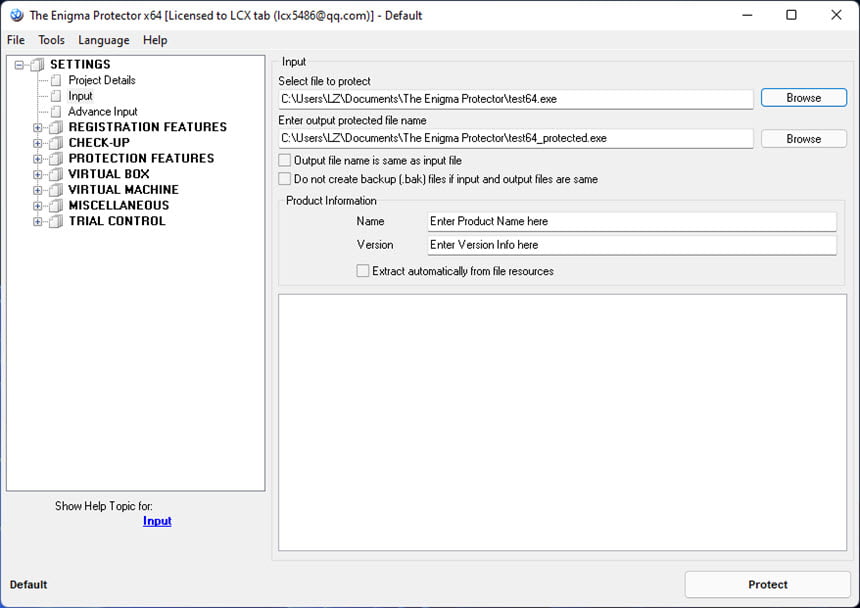Screen dimensions: 860x608
Task: Select the TRIAL CONTROL label
Action: (x=117, y=221)
